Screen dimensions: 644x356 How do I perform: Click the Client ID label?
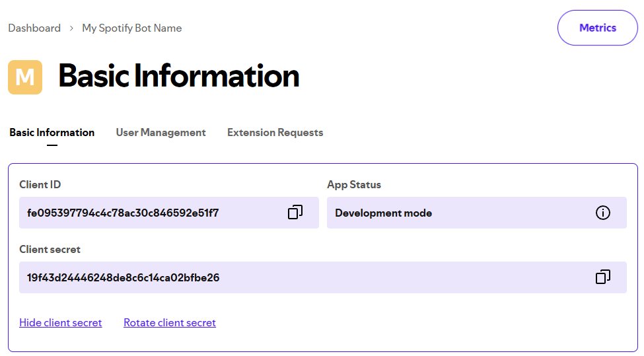[40, 185]
